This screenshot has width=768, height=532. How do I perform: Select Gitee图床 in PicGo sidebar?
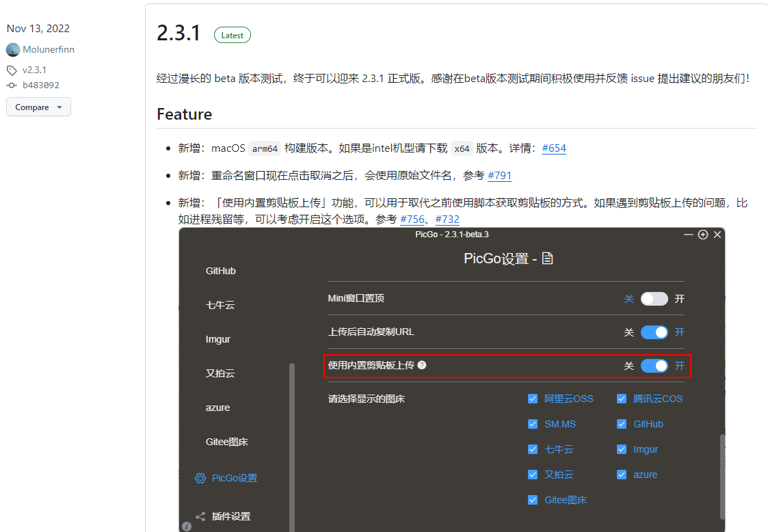coord(227,442)
